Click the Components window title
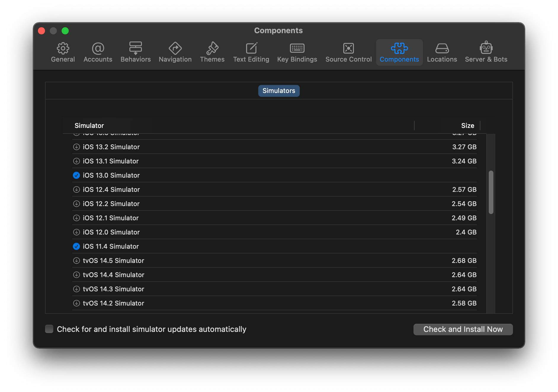The image size is (558, 392). click(278, 30)
